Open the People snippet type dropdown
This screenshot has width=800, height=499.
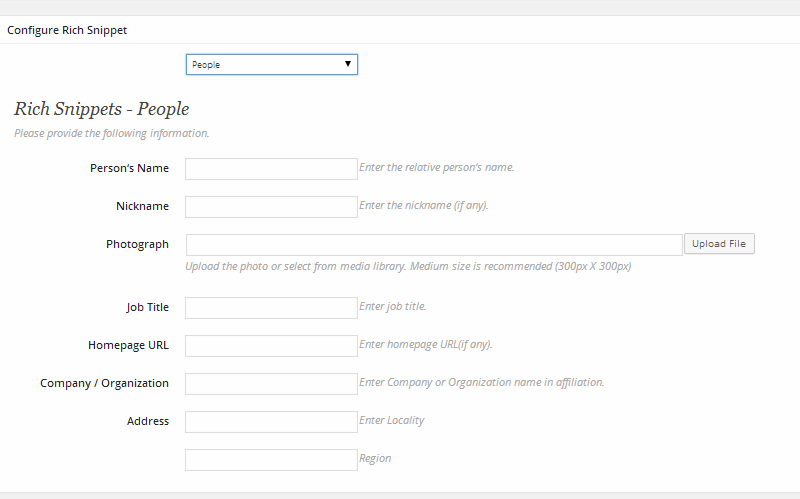(271, 64)
